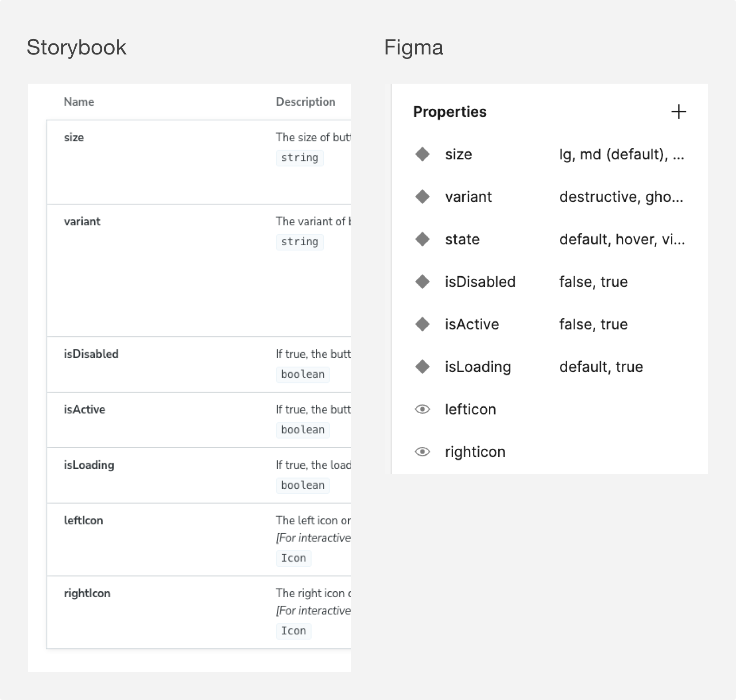Click the leftIcon row name in Storybook table
The width and height of the screenshot is (736, 700).
tap(83, 520)
